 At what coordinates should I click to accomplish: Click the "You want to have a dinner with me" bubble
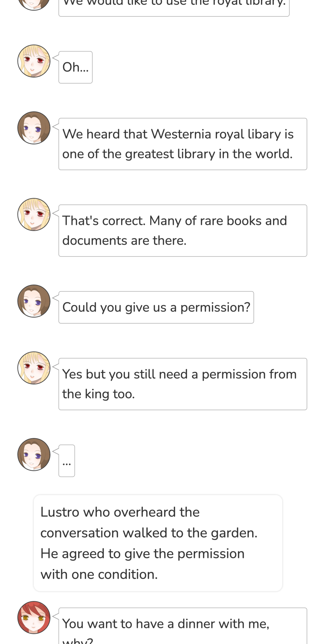pos(183,626)
